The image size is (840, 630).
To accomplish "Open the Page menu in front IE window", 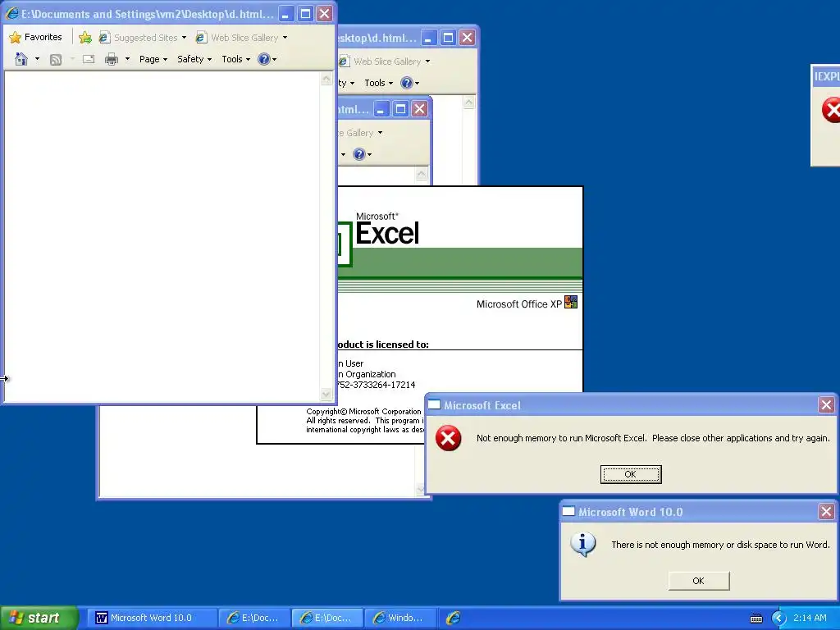I will (153, 59).
